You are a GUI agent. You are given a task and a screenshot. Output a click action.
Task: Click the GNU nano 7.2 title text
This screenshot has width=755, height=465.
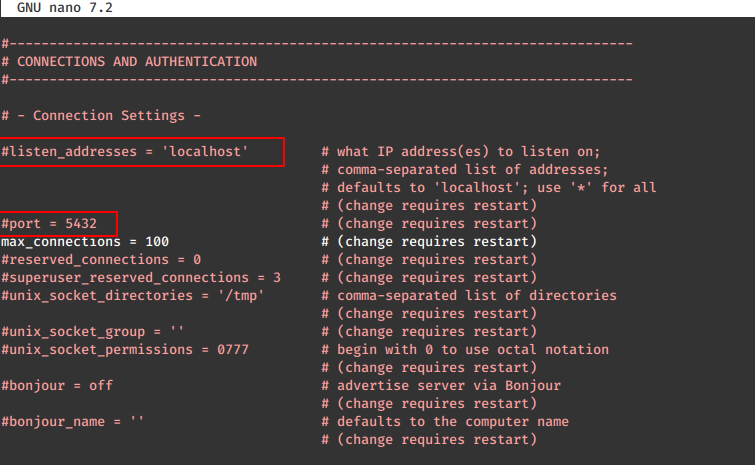(x=65, y=8)
